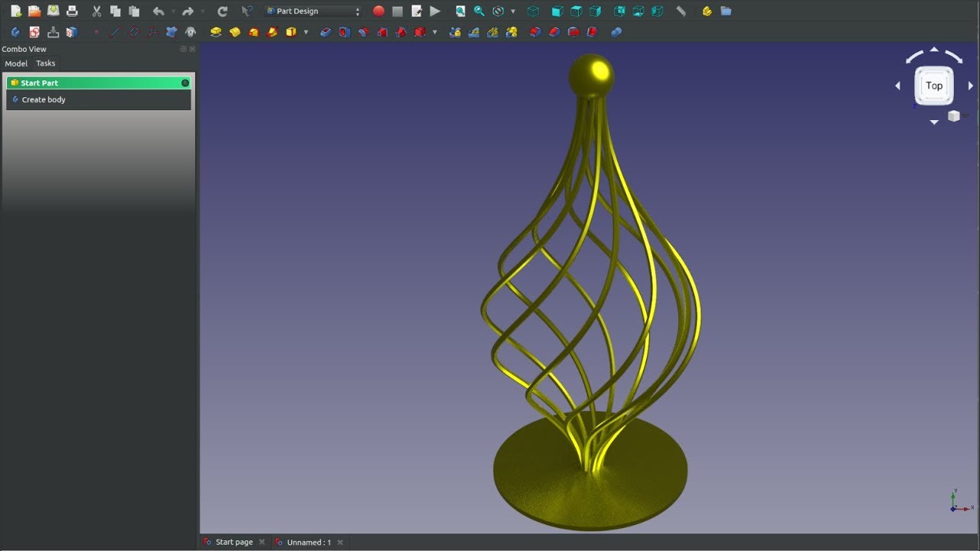Open the Draw Style dropdown arrow
Viewport: 980px width, 551px height.
512,11
